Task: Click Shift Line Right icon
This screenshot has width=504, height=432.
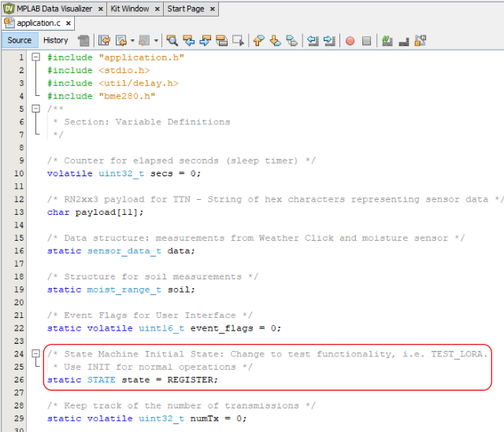Action: (329, 41)
